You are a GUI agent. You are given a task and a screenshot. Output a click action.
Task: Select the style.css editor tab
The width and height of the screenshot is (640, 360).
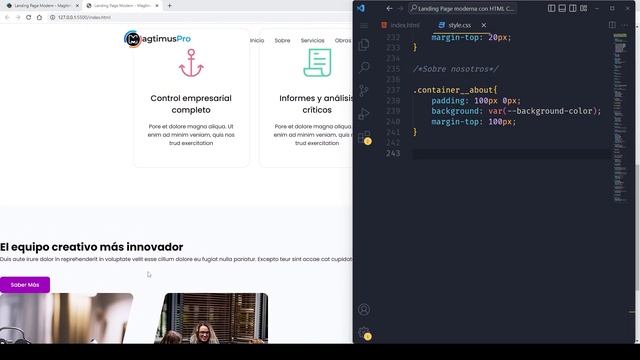[x=459, y=25]
